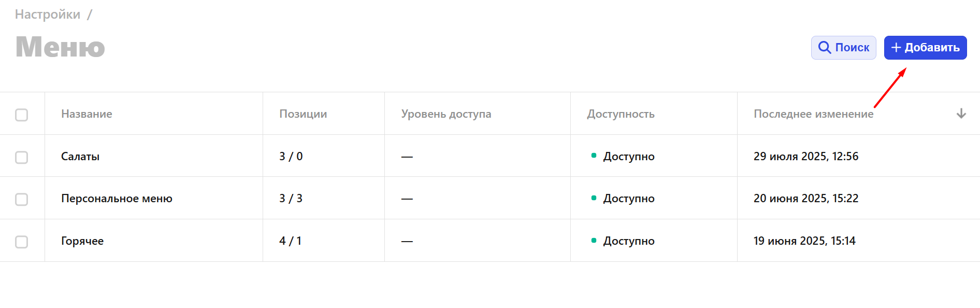Click the magnifier icon in Поиск button
Image resolution: width=980 pixels, height=308 pixels.
pos(824,48)
